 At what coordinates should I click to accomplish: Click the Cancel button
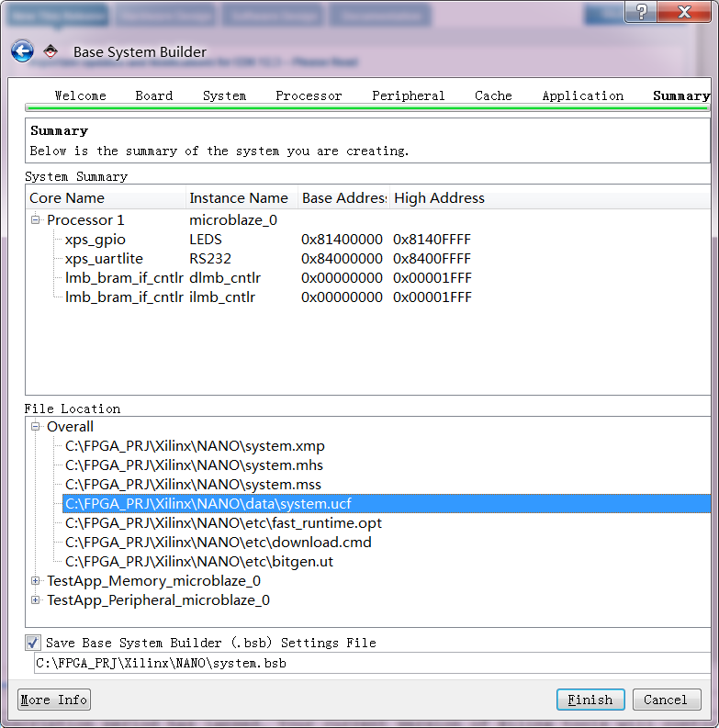(x=666, y=700)
